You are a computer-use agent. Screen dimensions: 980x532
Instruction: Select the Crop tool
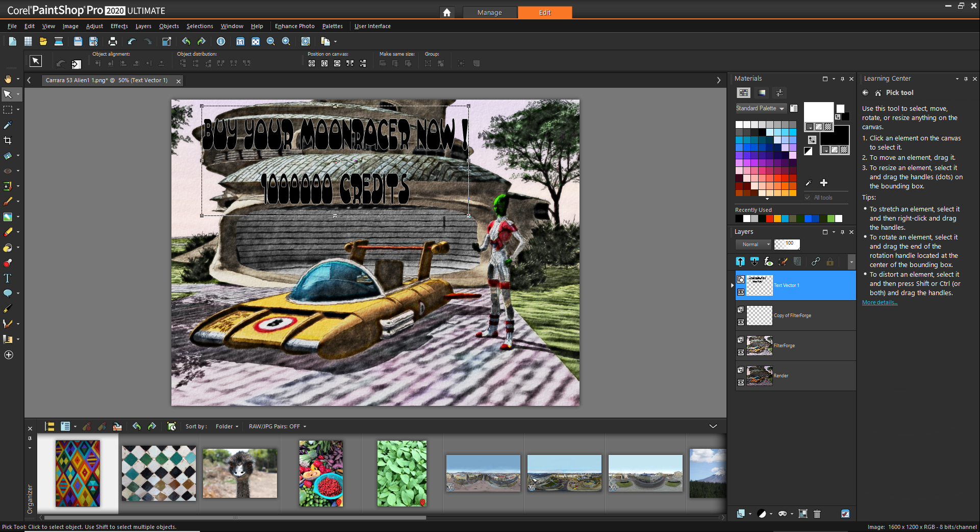point(8,140)
